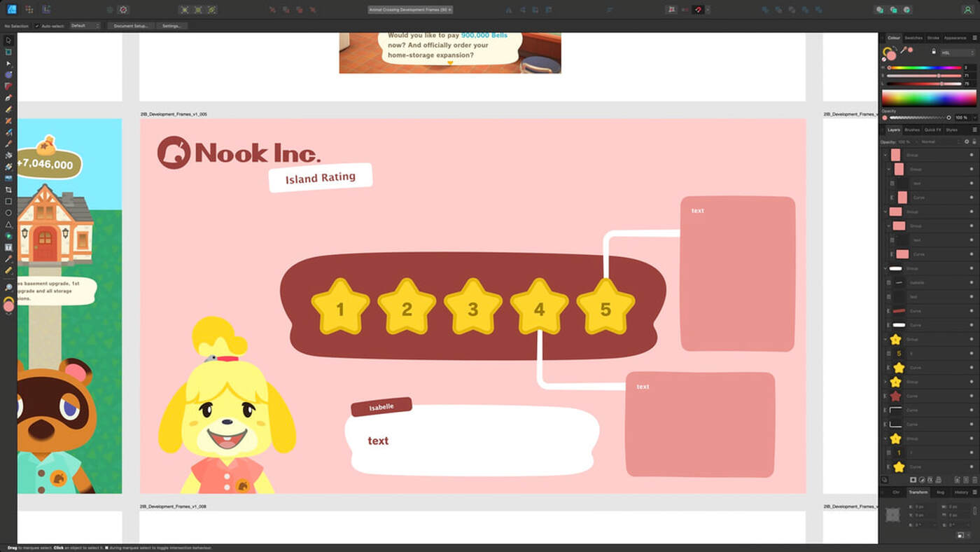Hide the red star Curve layer
The width and height of the screenshot is (980, 552).
point(972,396)
